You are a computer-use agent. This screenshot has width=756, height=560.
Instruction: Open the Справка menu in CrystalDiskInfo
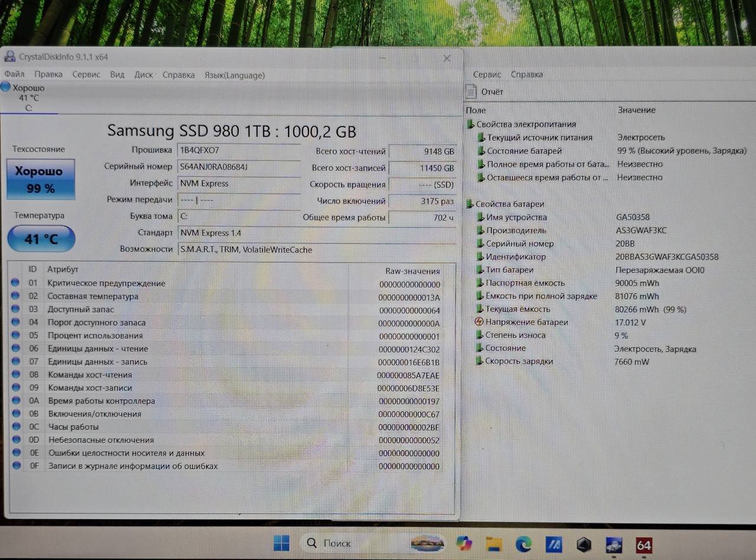click(178, 75)
